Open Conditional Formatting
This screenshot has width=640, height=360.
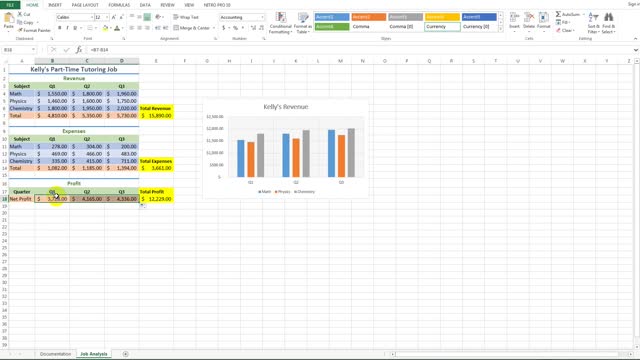280,23
